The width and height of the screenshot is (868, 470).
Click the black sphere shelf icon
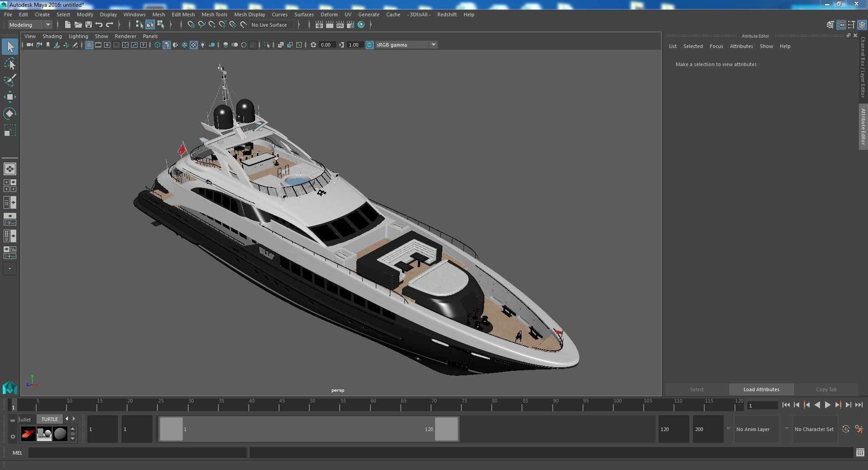coord(60,434)
